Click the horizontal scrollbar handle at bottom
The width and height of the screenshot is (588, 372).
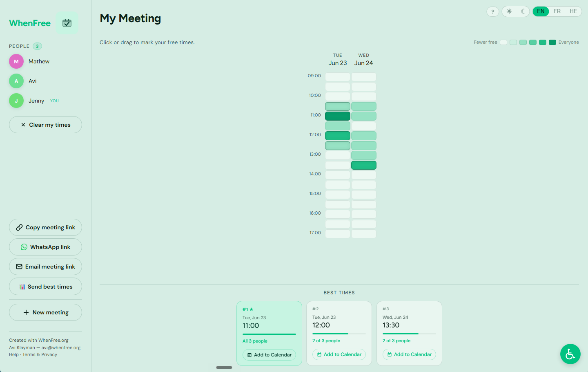[x=224, y=368]
